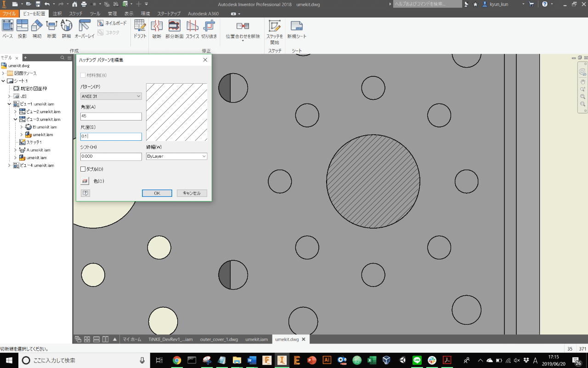Open the ファイル file menu
Image resolution: width=588 pixels, height=368 pixels.
[x=9, y=14]
